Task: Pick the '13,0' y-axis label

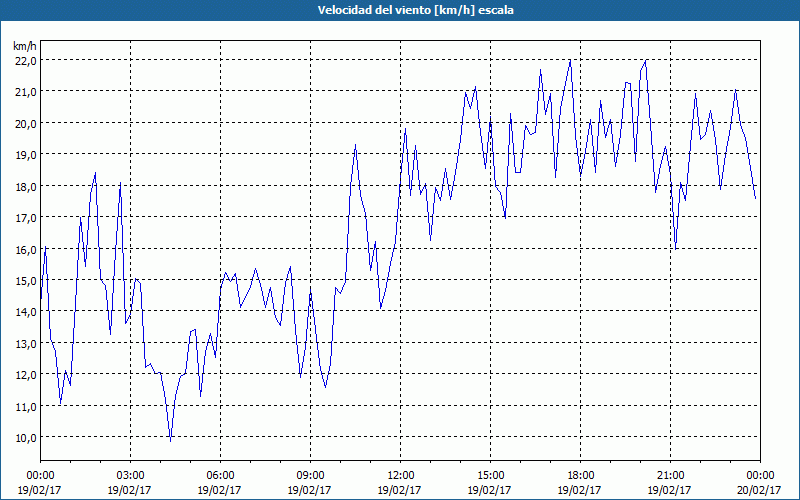Action: [25, 343]
